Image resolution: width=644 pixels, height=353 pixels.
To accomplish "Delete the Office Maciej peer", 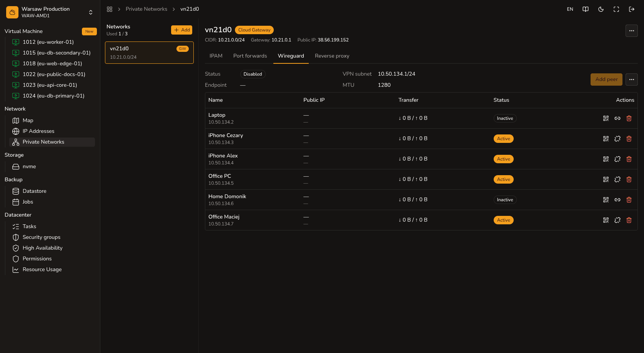I will tap(629, 220).
